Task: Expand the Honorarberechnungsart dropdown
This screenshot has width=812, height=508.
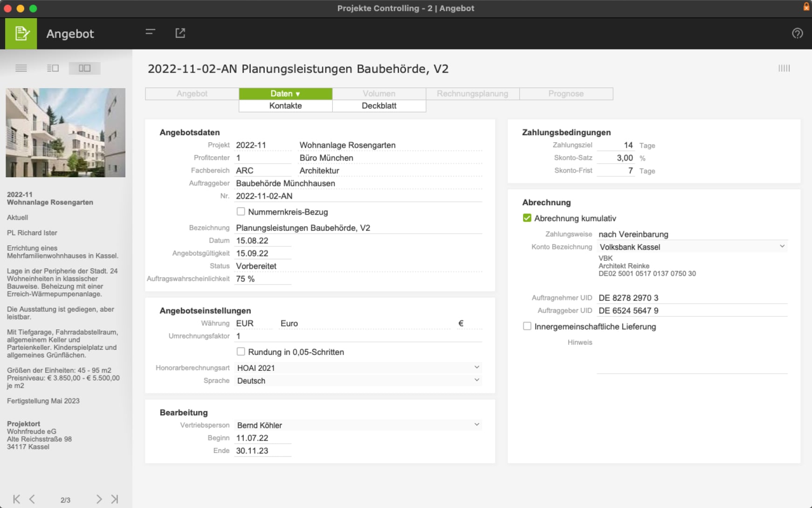Action: [476, 368]
